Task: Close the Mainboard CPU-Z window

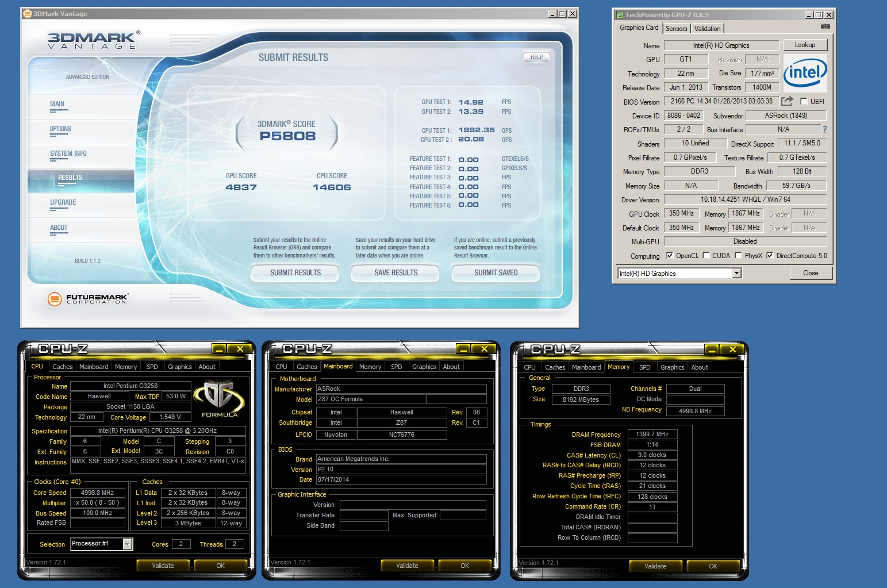Action: point(484,349)
